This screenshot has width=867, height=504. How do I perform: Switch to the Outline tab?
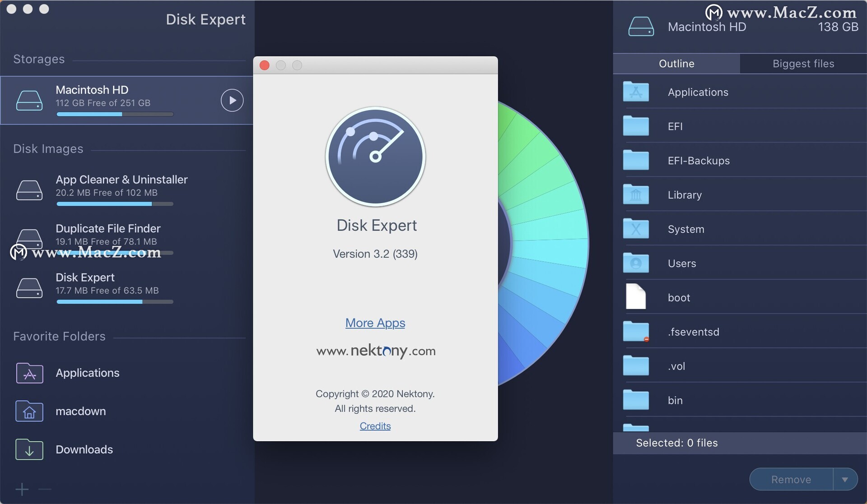pyautogui.click(x=676, y=64)
